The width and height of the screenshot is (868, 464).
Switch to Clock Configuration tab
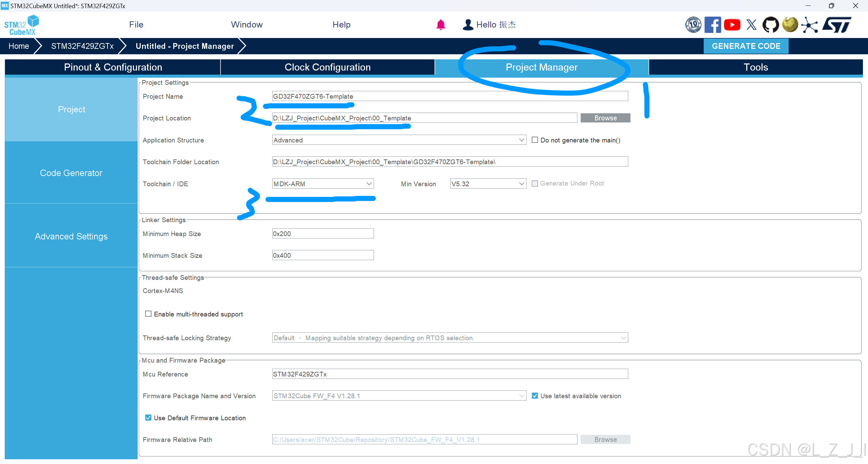click(328, 67)
